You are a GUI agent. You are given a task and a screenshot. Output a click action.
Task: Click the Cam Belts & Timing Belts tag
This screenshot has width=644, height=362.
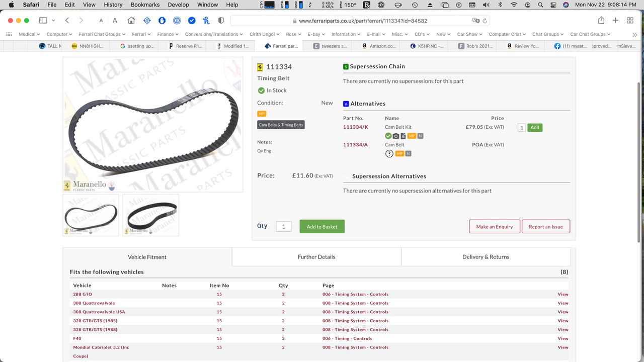281,125
